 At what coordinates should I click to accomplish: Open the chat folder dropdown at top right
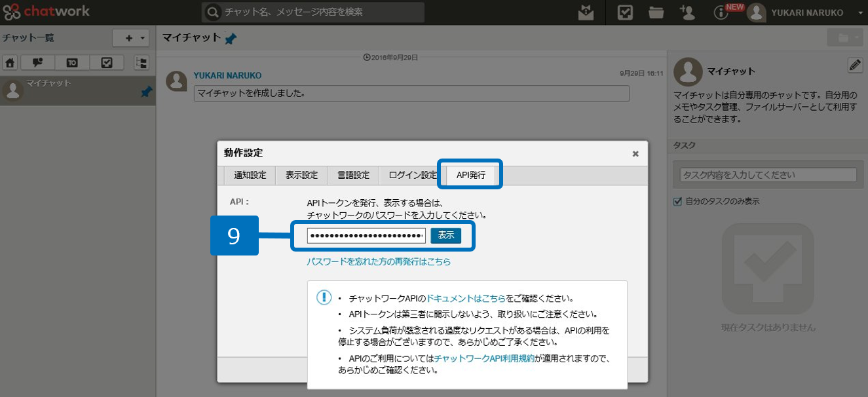(844, 38)
